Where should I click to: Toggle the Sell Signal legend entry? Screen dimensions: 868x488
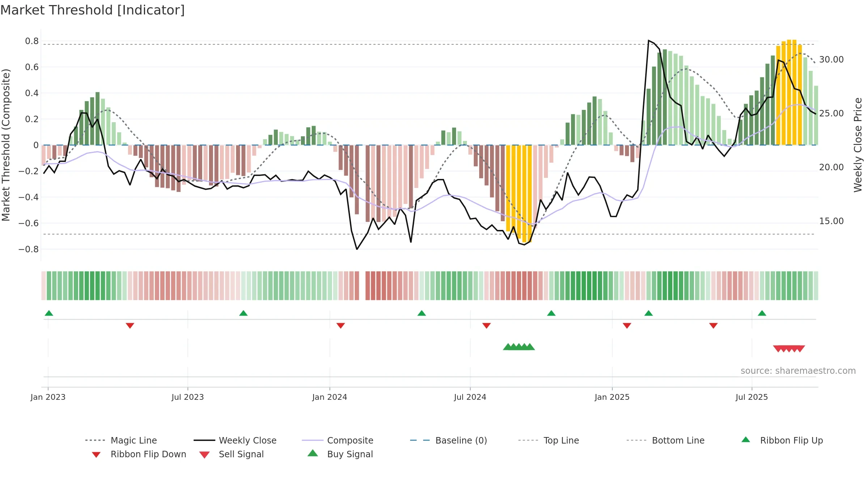pos(231,454)
